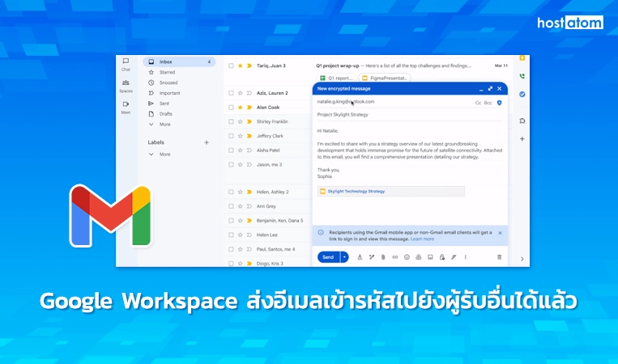Open Google Keep in side panel
618x364 pixels.
pyautogui.click(x=522, y=58)
